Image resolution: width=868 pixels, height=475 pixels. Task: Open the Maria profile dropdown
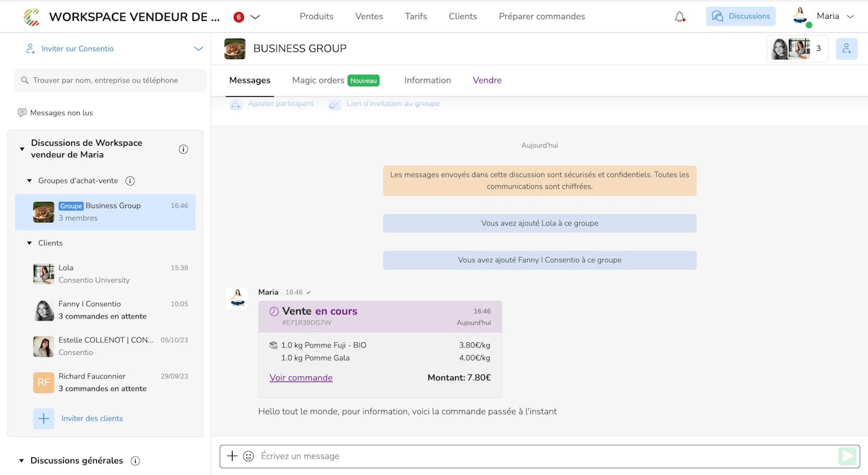click(850, 16)
